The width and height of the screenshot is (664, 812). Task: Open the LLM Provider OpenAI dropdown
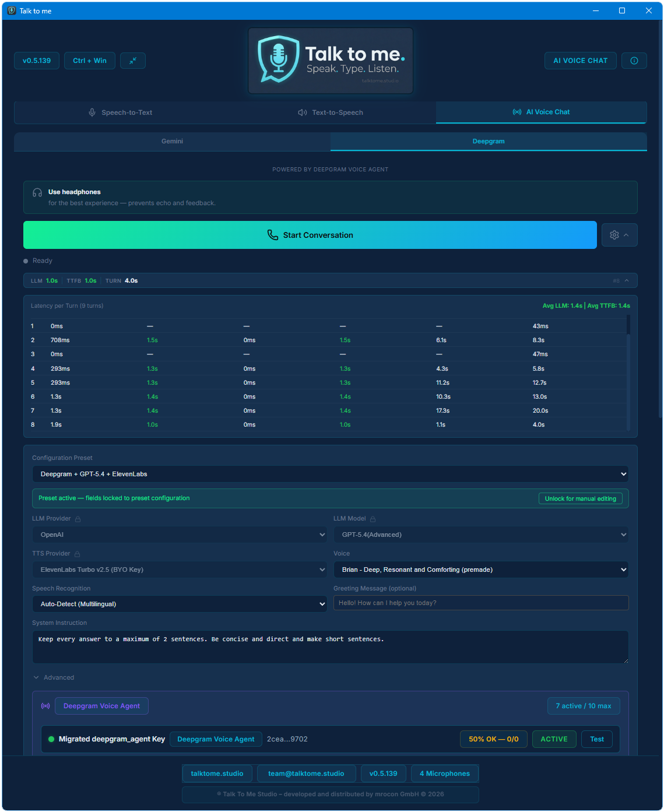(180, 535)
